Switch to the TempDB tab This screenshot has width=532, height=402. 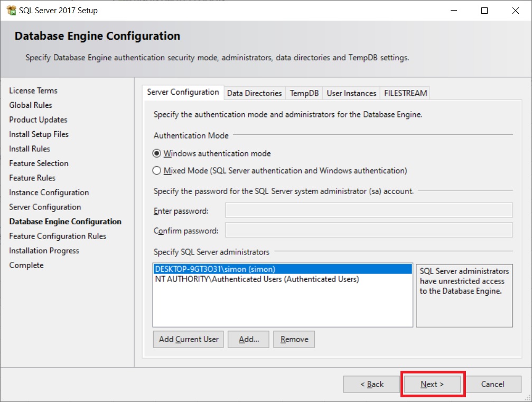pyautogui.click(x=304, y=93)
